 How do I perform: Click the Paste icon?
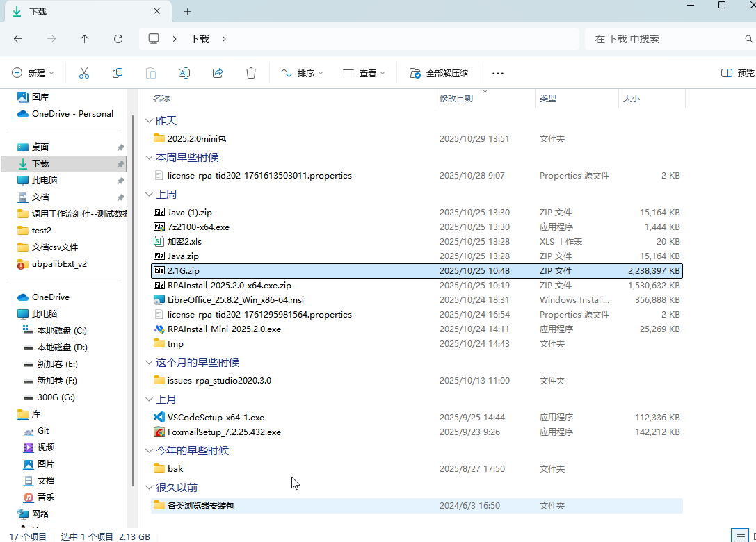coord(150,72)
